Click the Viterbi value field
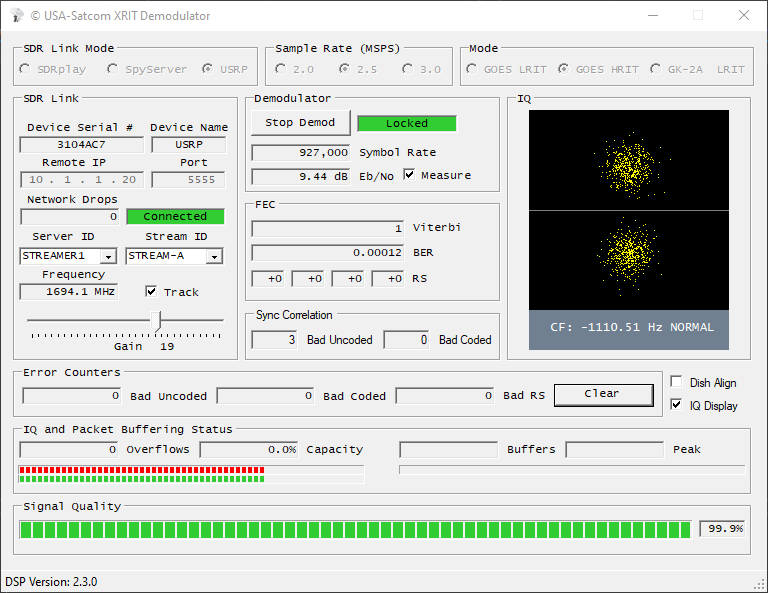 (x=328, y=228)
